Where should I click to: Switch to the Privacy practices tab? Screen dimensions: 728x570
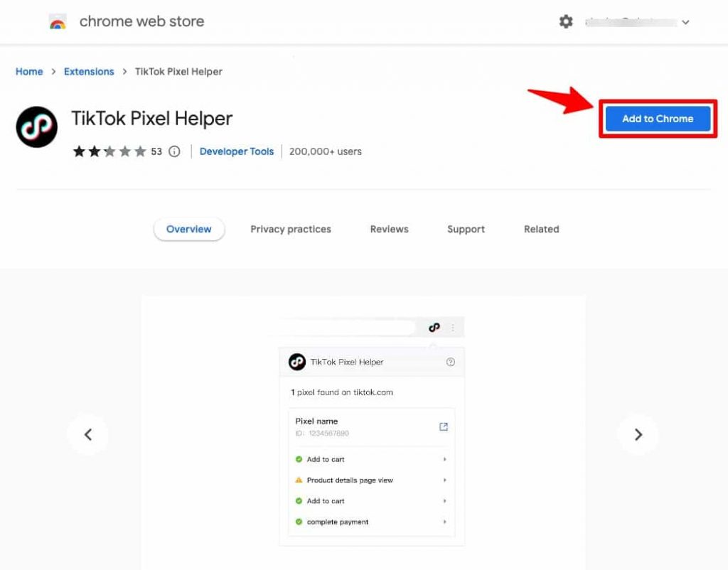(291, 229)
